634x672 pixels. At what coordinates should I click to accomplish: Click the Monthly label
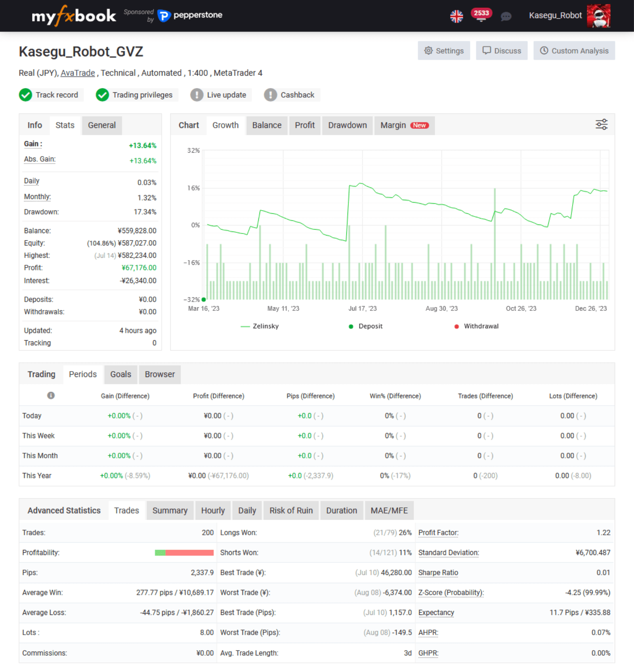(x=37, y=197)
